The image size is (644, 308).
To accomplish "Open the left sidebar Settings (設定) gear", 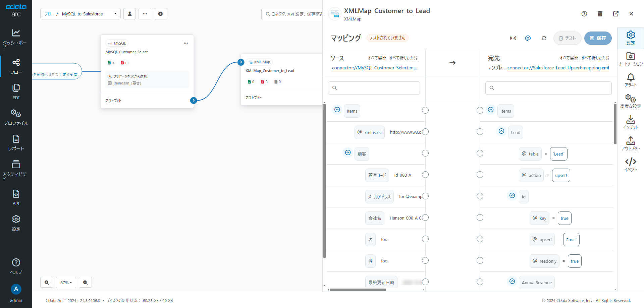I will pyautogui.click(x=16, y=223).
